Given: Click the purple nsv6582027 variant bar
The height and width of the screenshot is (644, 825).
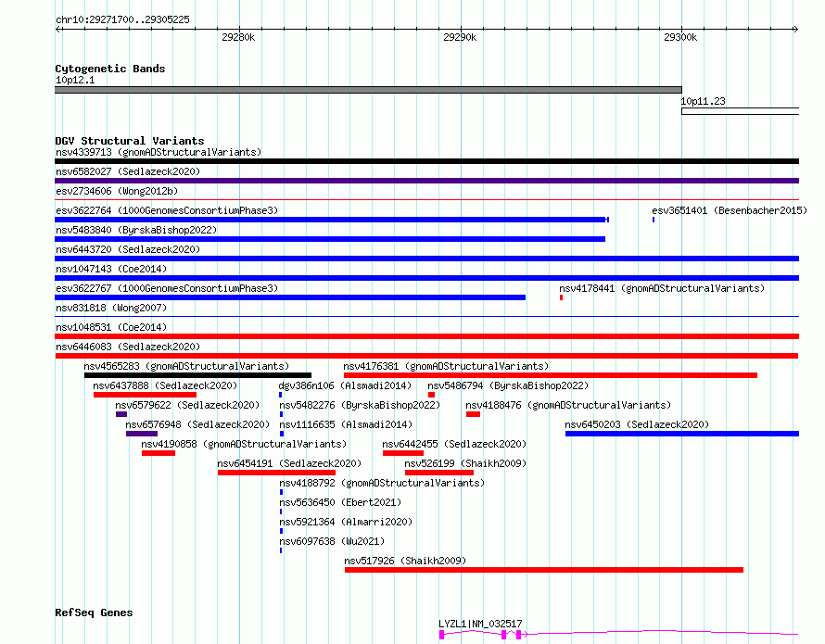Looking at the screenshot, I should [x=426, y=181].
